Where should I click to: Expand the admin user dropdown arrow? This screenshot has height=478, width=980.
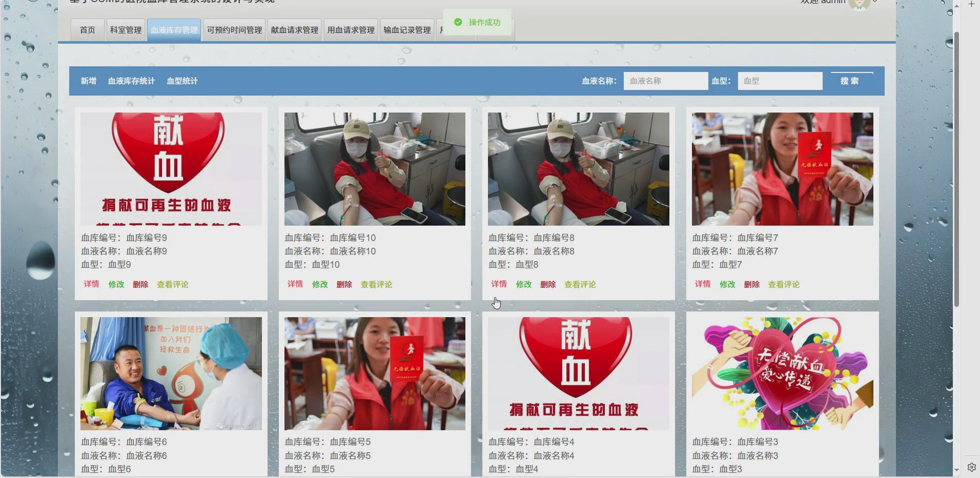tap(875, 3)
